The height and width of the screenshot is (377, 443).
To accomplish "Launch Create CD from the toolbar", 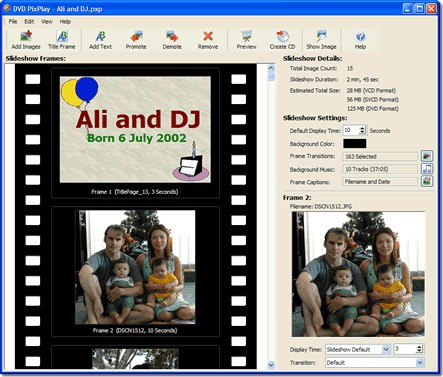I will (282, 40).
